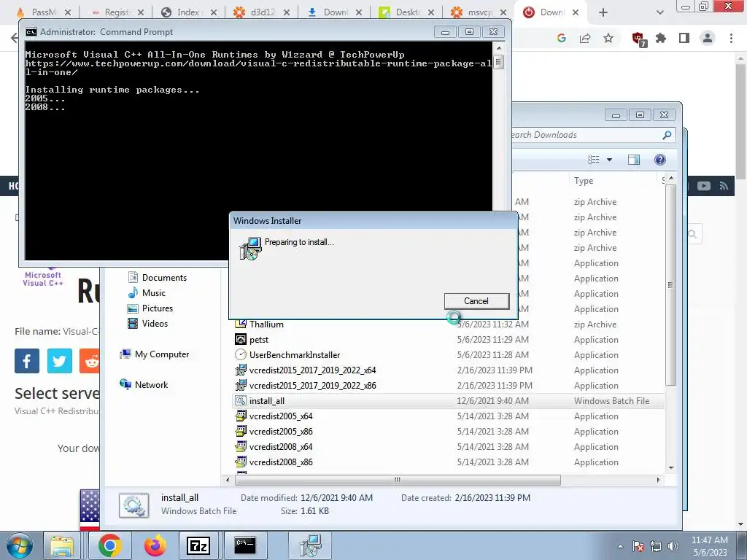Open a new Chrome tab
This screenshot has width=747, height=560.
click(603, 13)
